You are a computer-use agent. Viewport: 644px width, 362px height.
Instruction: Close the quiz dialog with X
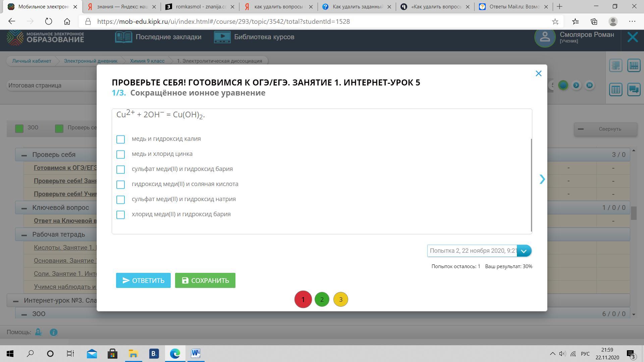pos(538,73)
